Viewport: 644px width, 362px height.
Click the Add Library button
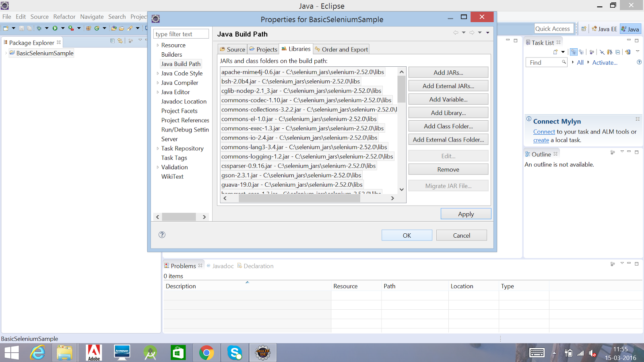click(x=448, y=113)
